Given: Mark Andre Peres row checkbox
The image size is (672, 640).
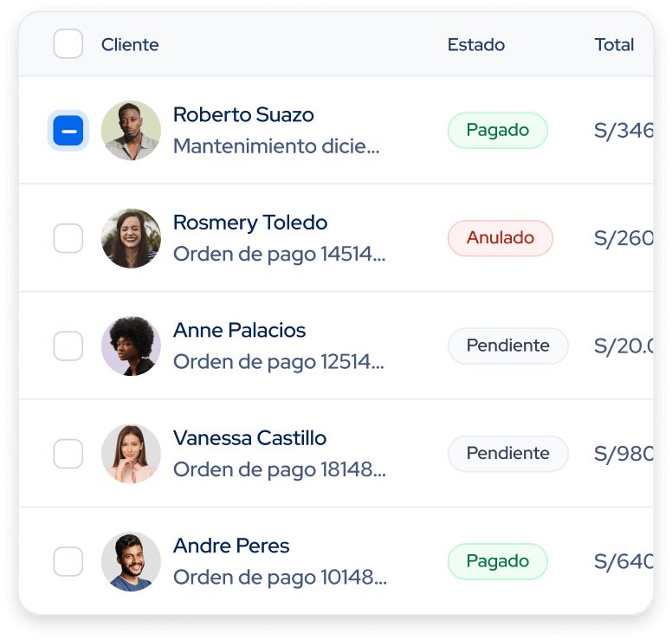Looking at the screenshot, I should point(68,561).
